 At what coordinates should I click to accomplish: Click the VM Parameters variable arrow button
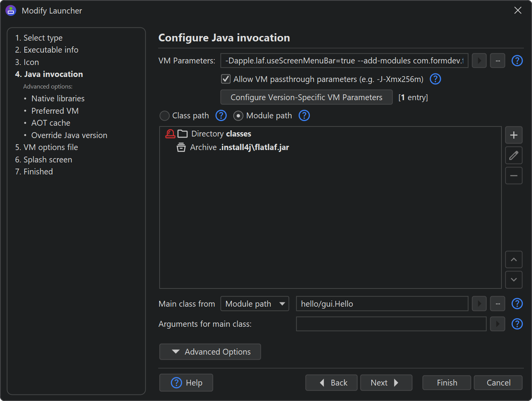point(479,61)
